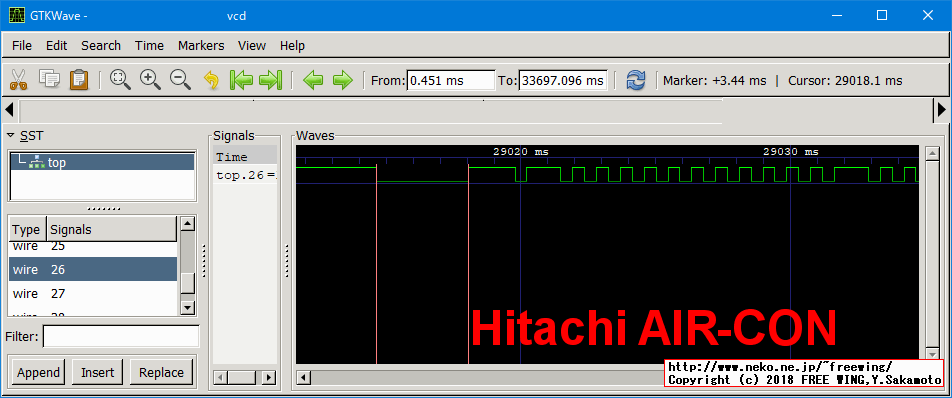The width and height of the screenshot is (952, 398).
Task: Click the Undo Zoom yellow arrow icon
Action: tap(211, 79)
